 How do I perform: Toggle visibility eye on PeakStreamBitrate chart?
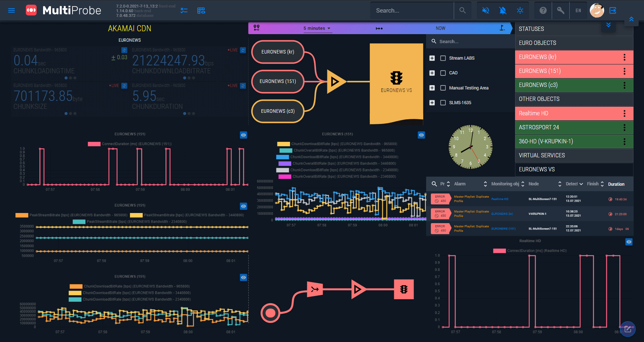[243, 206]
